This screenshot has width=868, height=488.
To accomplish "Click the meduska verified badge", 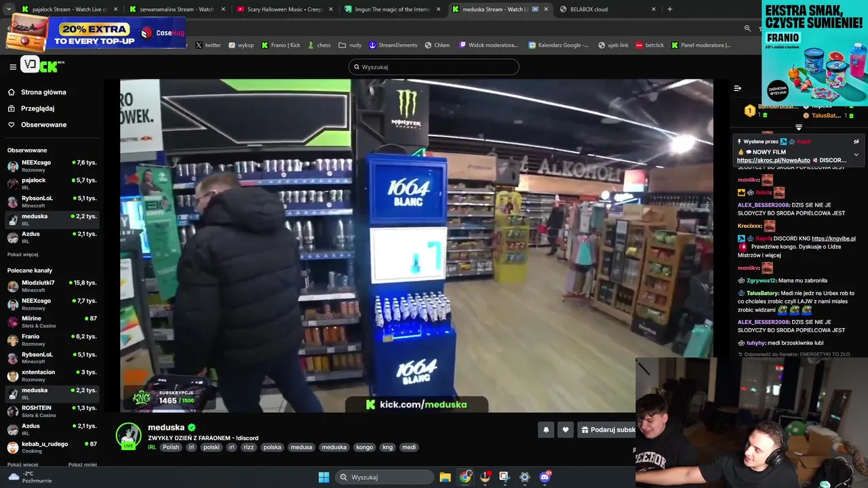I will click(192, 428).
